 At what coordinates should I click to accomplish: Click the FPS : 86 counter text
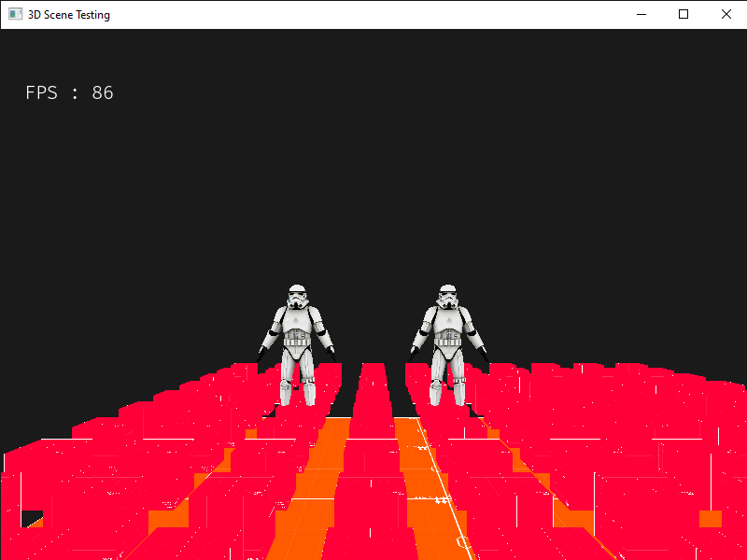pos(69,92)
